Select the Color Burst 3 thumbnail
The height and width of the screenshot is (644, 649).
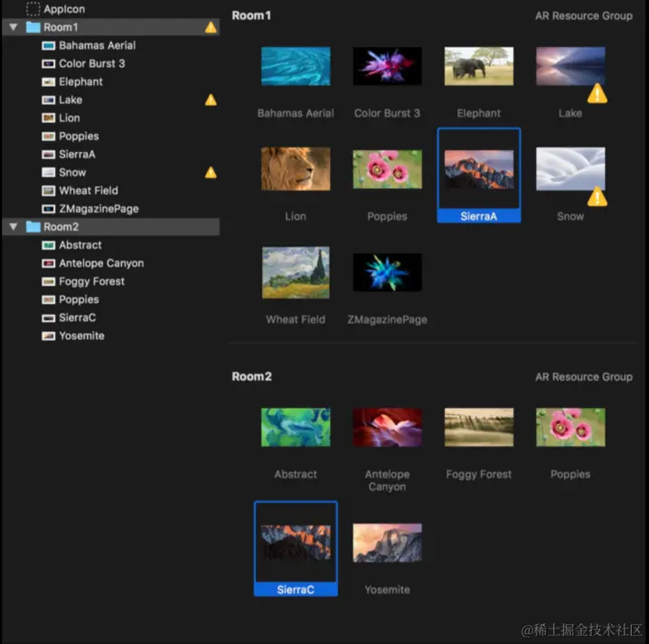click(388, 66)
